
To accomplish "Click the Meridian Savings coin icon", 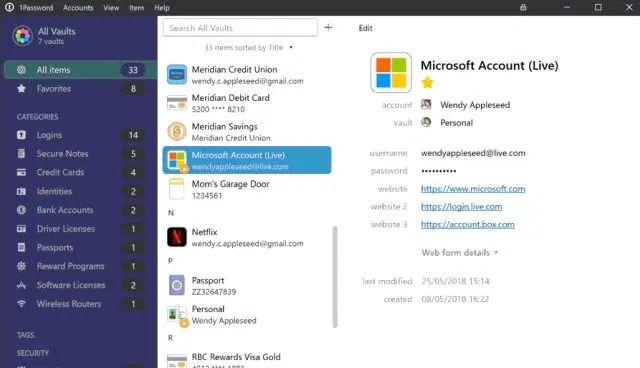I will pyautogui.click(x=177, y=132).
